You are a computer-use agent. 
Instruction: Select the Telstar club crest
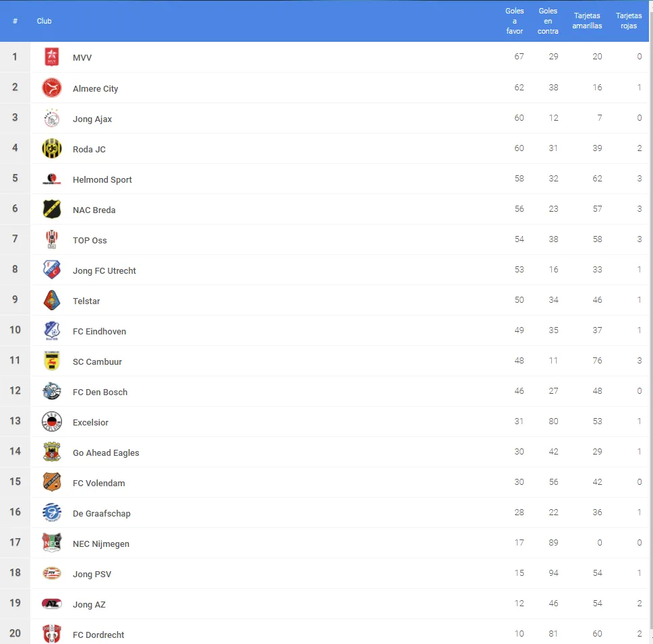(52, 300)
